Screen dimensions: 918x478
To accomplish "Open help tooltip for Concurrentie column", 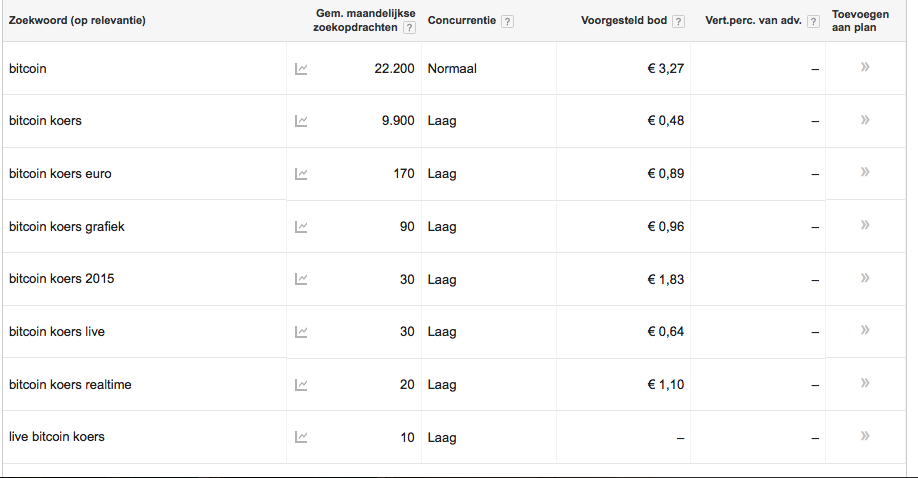I will pos(508,22).
